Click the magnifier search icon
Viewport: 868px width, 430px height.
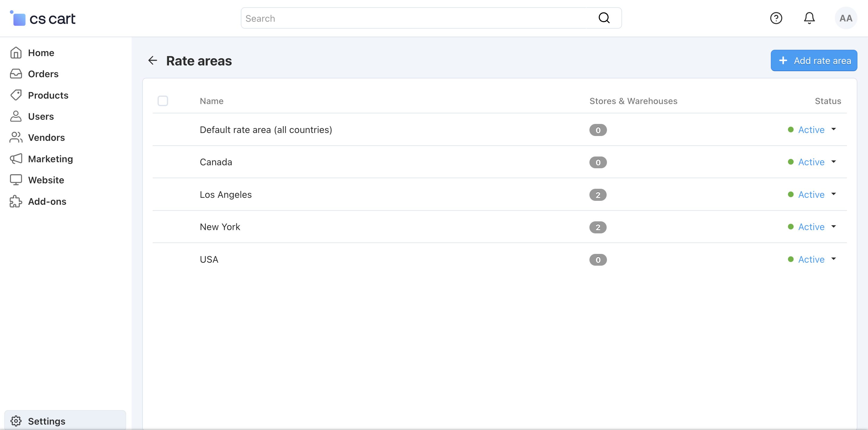(x=604, y=18)
